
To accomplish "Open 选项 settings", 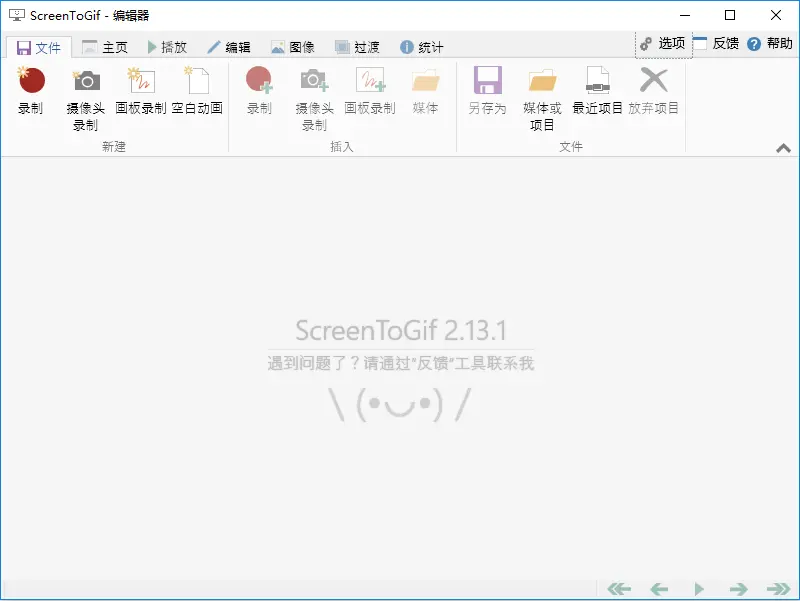I will point(663,43).
